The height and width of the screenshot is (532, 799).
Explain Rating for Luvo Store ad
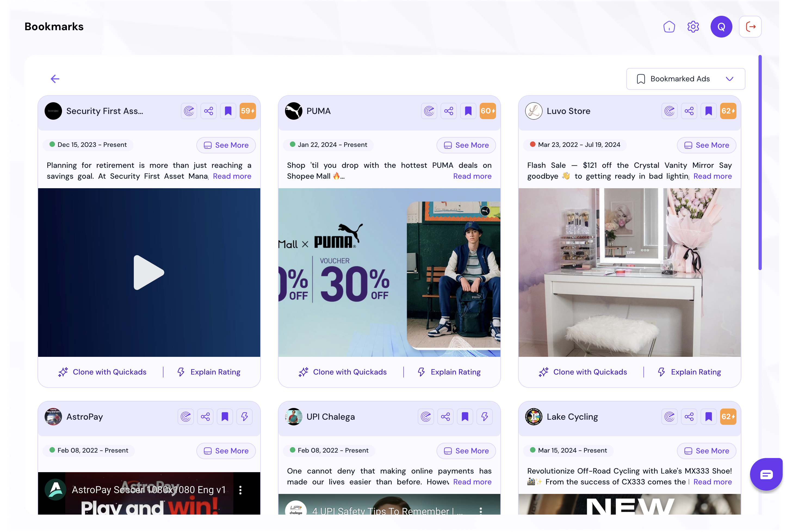(x=689, y=372)
